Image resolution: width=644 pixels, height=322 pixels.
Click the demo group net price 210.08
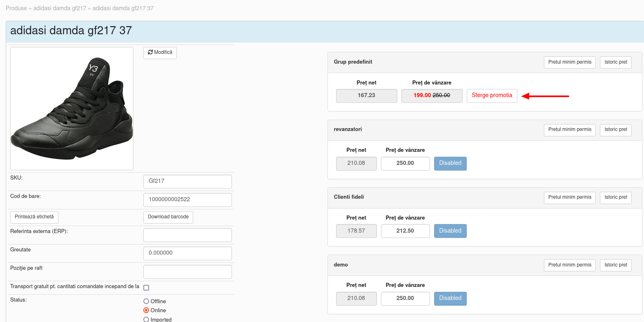(356, 298)
